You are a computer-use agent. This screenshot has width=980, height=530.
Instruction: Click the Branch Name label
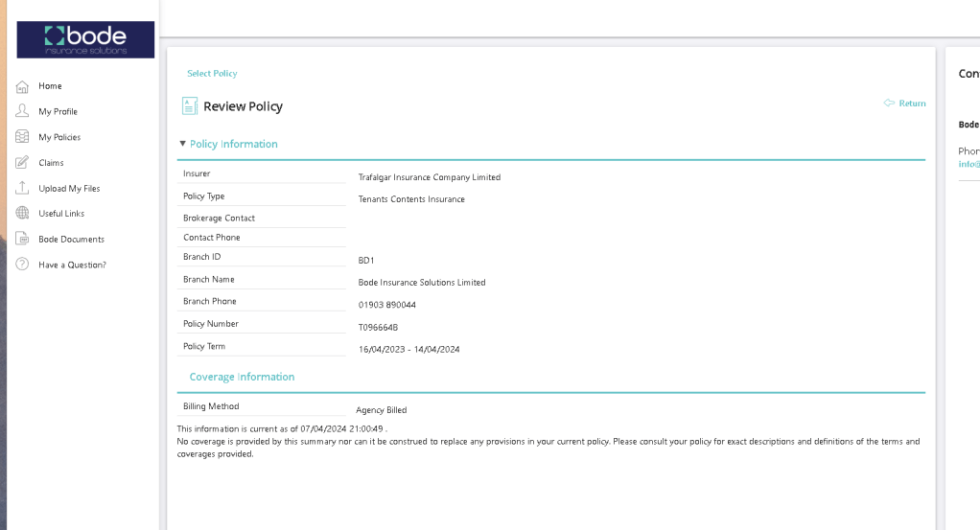(x=209, y=279)
